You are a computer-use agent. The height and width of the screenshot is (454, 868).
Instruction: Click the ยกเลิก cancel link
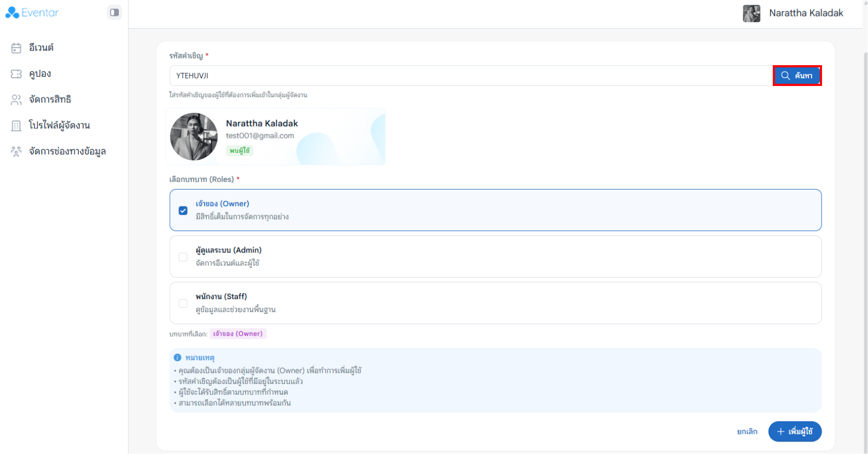pyautogui.click(x=747, y=432)
